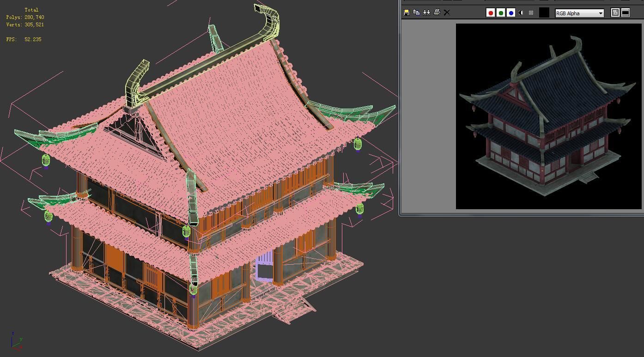Open the RGB Alpha channel dropdown
Image resolution: width=644 pixels, height=357 pixels.
(579, 13)
